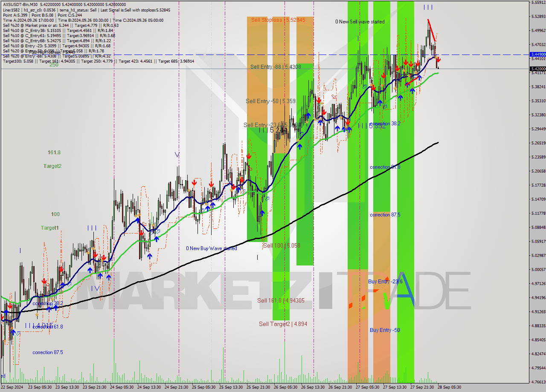The image size is (546, 392).
Task: Select the 'Sell 100 | 5.058' label
Action: 282,245
